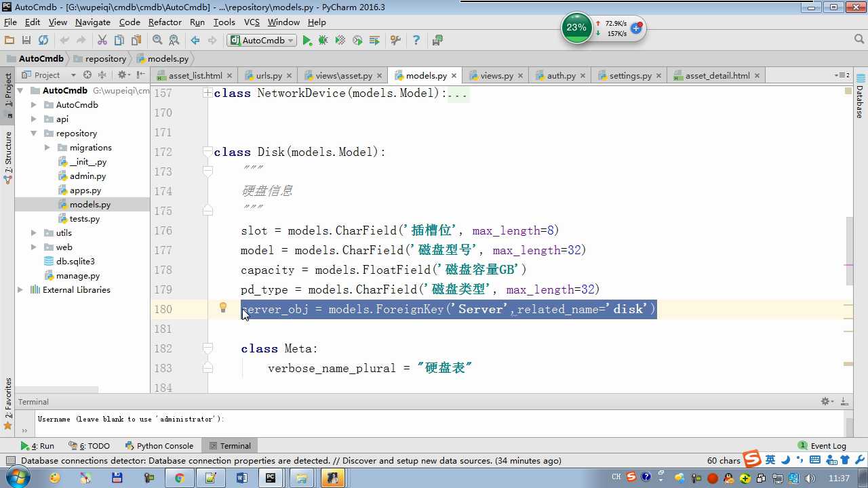This screenshot has height=488, width=868.
Task: Open Chrome from the taskbar
Action: pos(180,478)
